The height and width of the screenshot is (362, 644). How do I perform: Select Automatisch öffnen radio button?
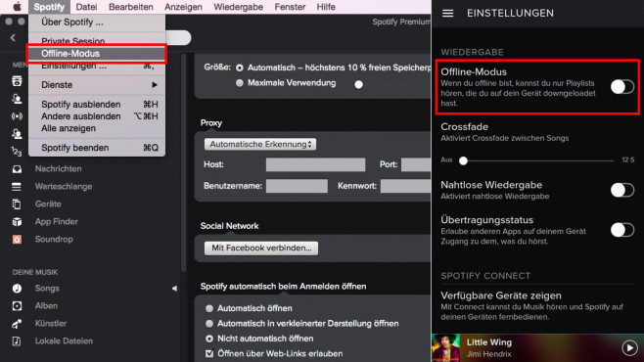point(209,308)
